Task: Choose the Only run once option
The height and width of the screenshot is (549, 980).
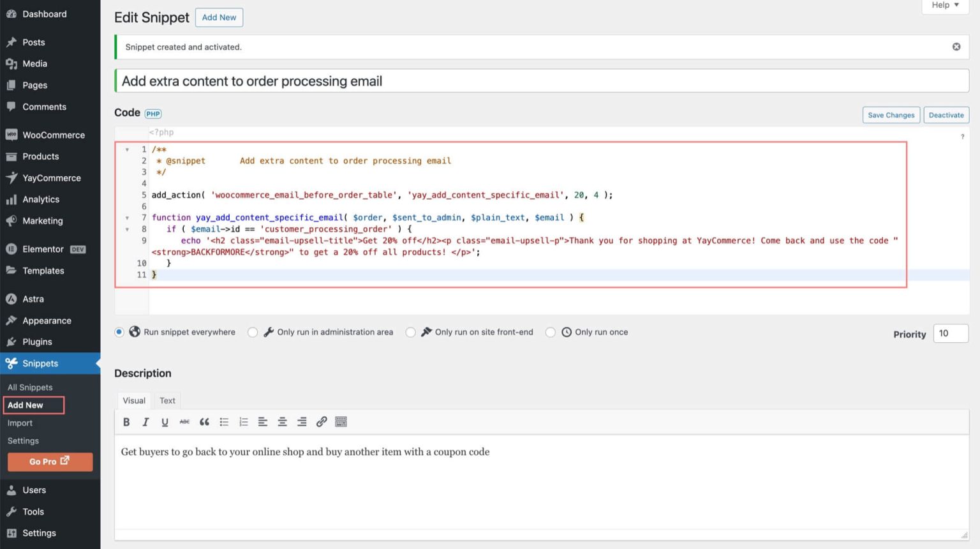Action: pos(551,332)
